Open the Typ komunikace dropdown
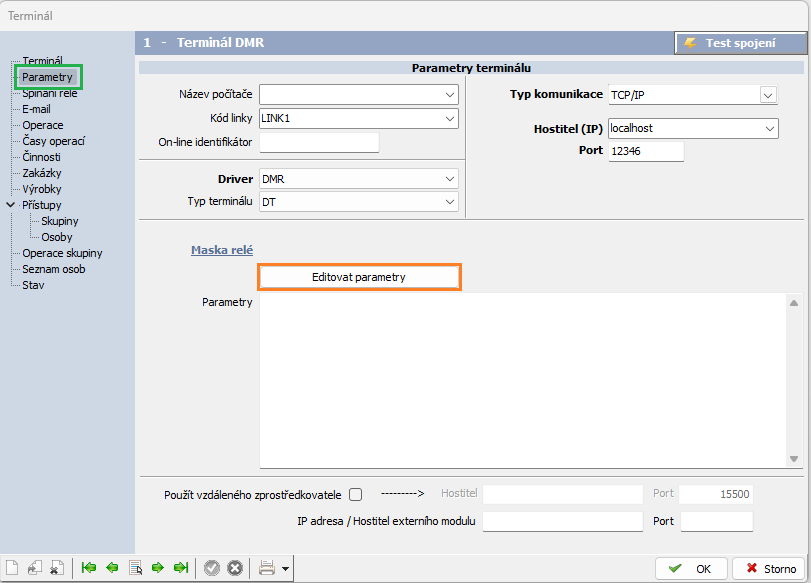The image size is (811, 583). coord(768,95)
